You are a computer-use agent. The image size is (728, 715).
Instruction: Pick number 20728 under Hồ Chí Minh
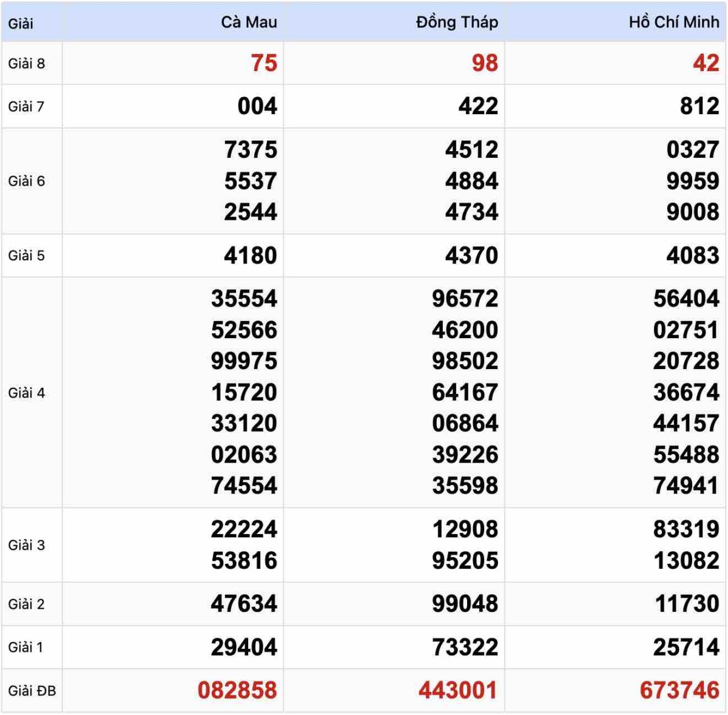[x=686, y=361]
